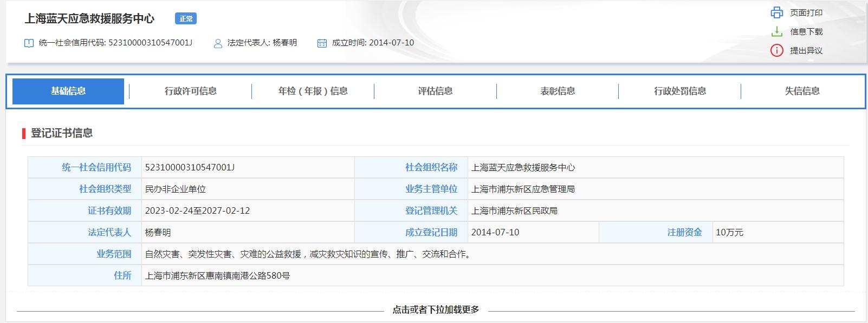Screen dimensions: 868x323
Task: Click the book icon beside 统一社会信用代码
Action: [29, 43]
